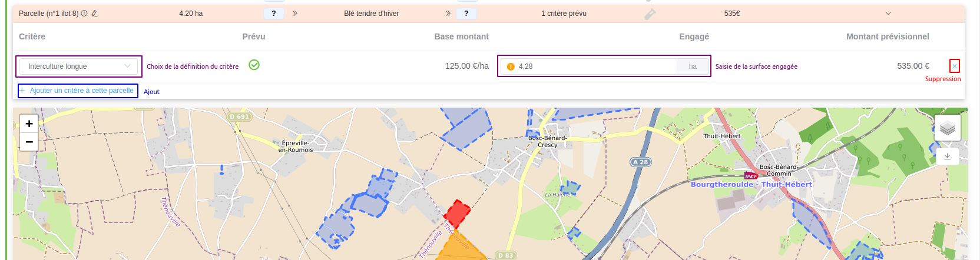Zoom in on the map
Screen dimensions: 980x260
click(29, 124)
